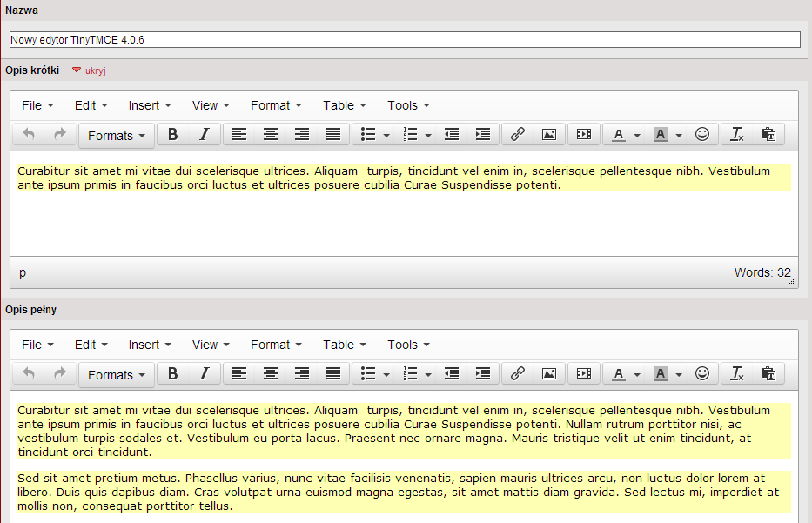Open View menu in Opis krótki editor
This screenshot has width=812, height=523.
coord(211,105)
